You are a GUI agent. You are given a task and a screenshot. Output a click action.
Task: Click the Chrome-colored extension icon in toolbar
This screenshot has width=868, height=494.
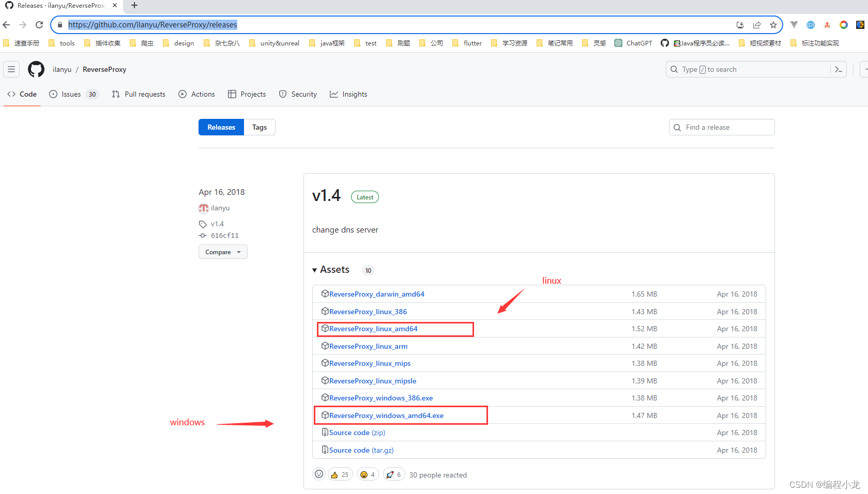pyautogui.click(x=844, y=25)
